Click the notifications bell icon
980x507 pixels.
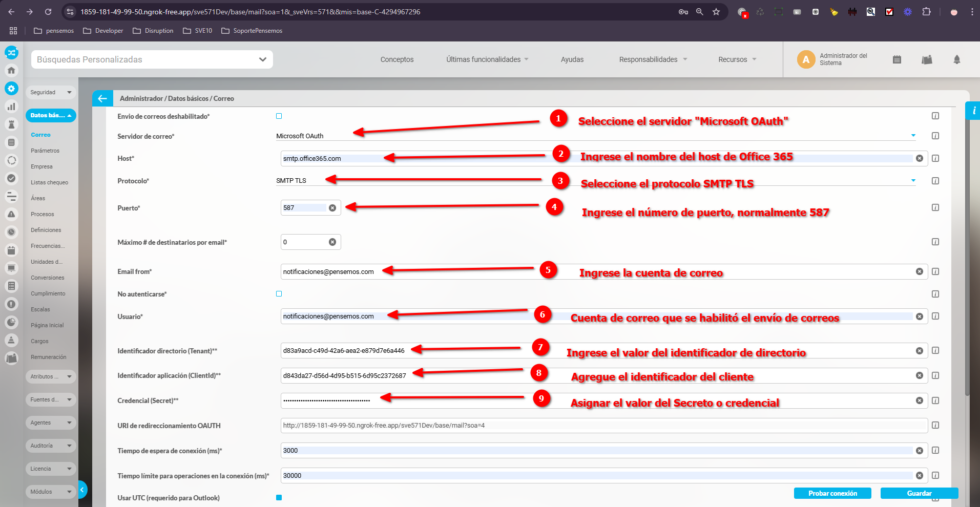coord(956,59)
